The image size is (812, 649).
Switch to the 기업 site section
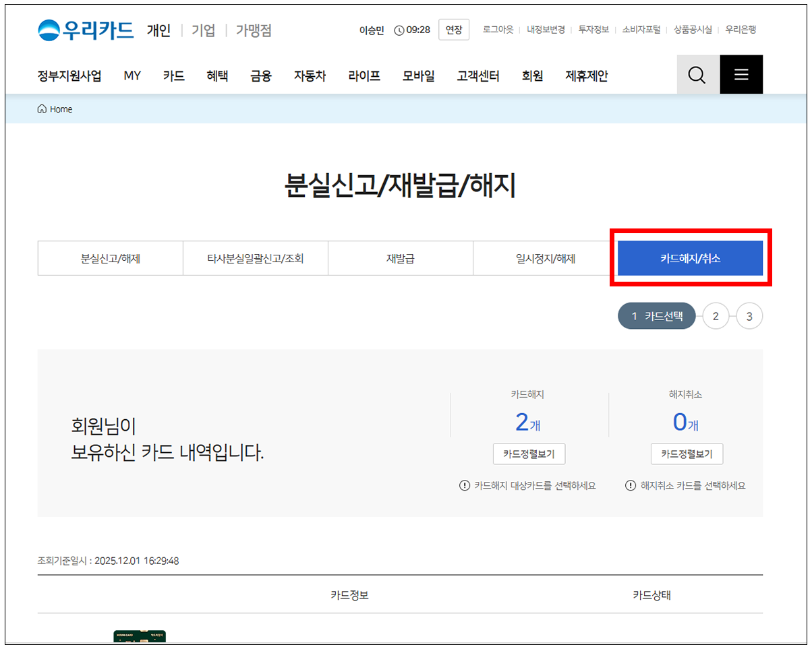click(x=203, y=30)
